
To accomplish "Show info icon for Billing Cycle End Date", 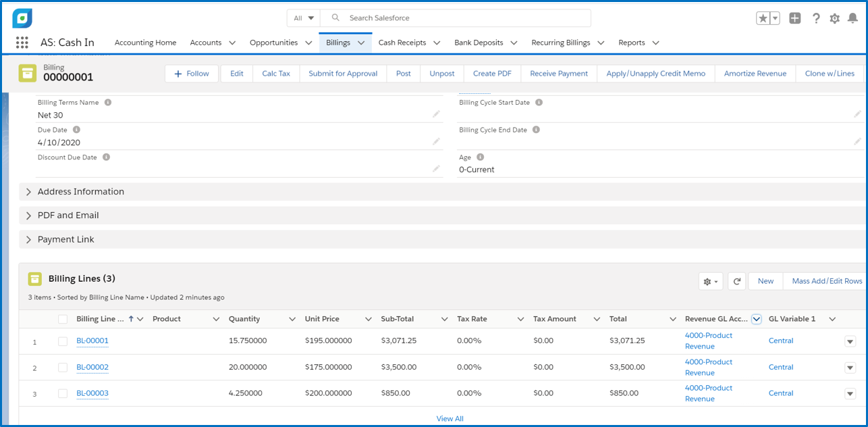I will [x=536, y=130].
